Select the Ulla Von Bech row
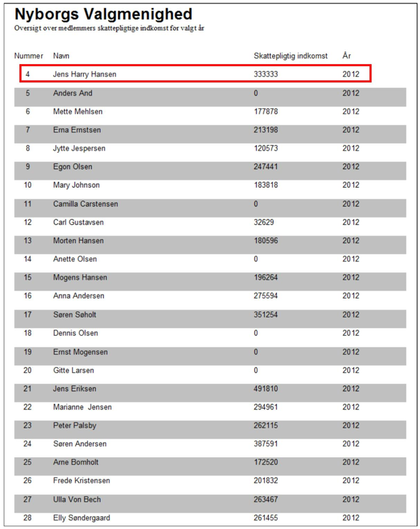420x529 pixels. pos(210,504)
